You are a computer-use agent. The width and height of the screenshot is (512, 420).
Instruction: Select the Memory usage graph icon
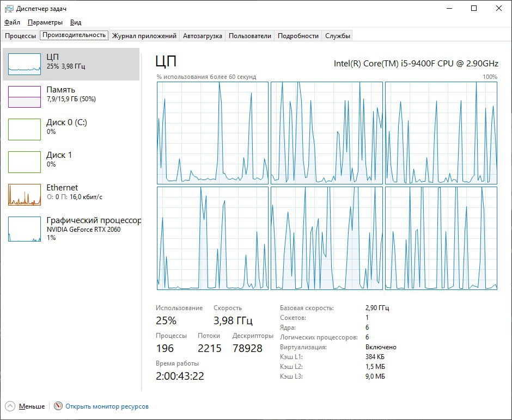pos(25,96)
